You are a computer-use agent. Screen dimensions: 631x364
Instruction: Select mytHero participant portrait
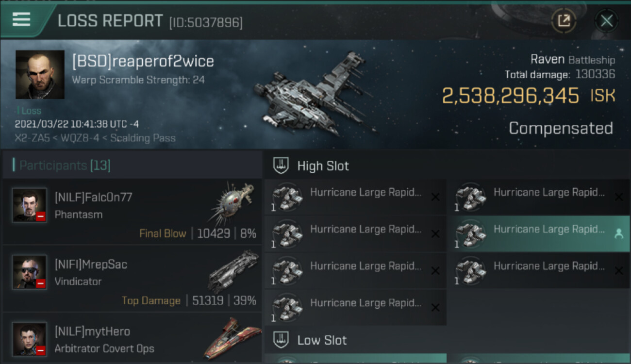point(30,339)
